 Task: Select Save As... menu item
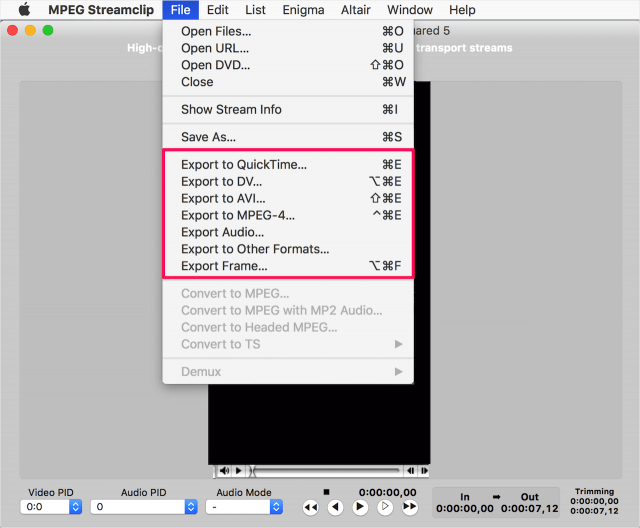(288, 137)
